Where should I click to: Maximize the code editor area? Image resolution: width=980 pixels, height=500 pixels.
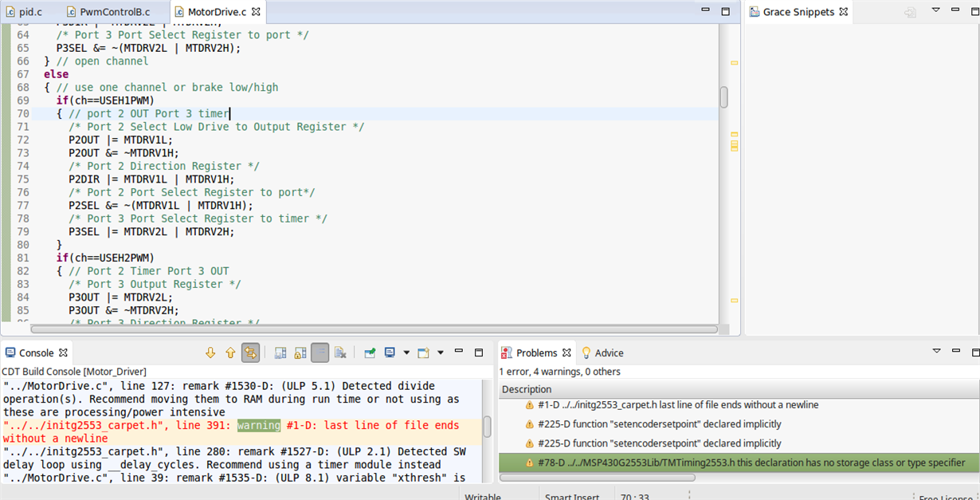tap(725, 11)
